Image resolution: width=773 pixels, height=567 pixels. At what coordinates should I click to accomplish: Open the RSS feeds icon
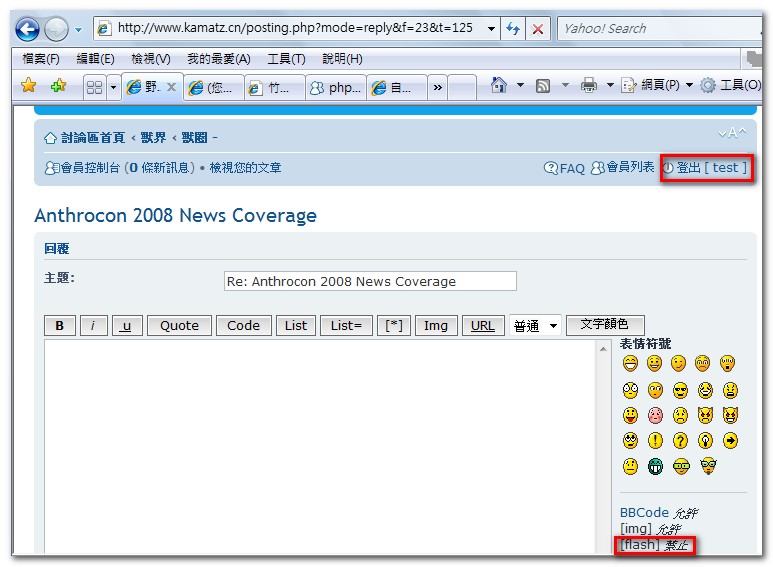point(543,86)
